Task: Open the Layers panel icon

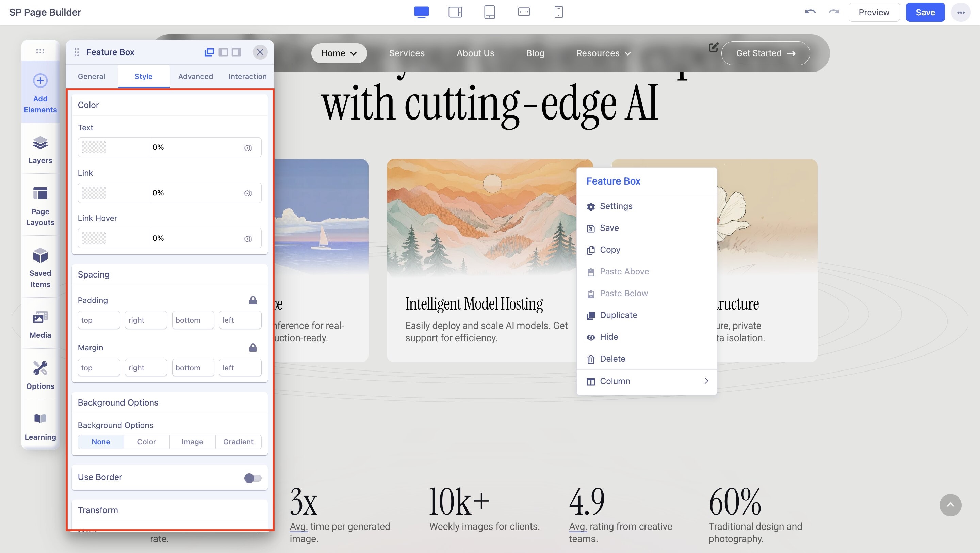Action: point(40,143)
